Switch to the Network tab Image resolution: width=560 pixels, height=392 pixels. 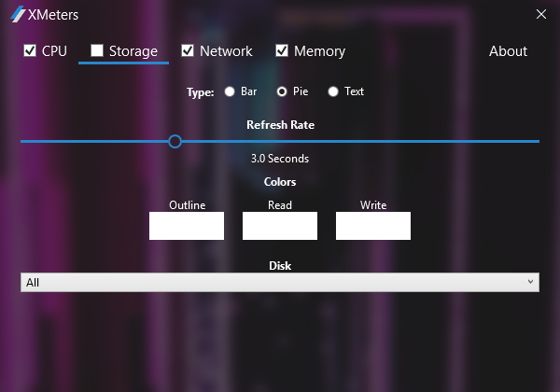point(226,51)
